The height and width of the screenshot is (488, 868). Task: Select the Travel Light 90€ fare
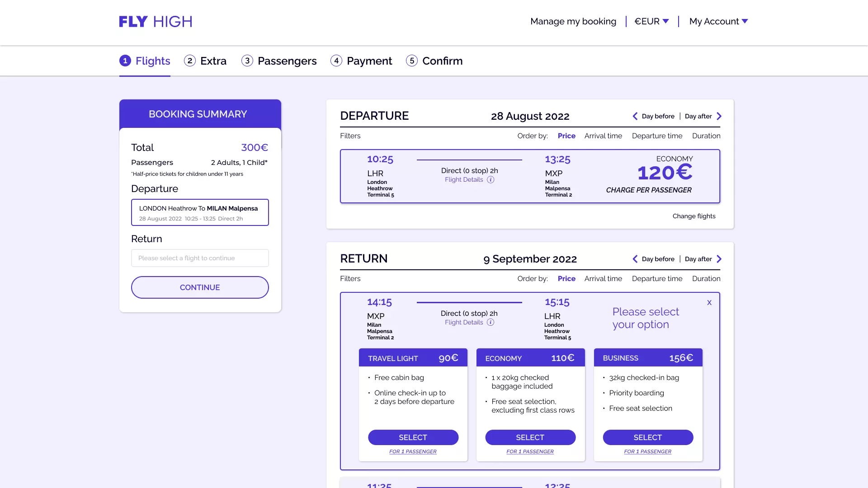pyautogui.click(x=413, y=437)
